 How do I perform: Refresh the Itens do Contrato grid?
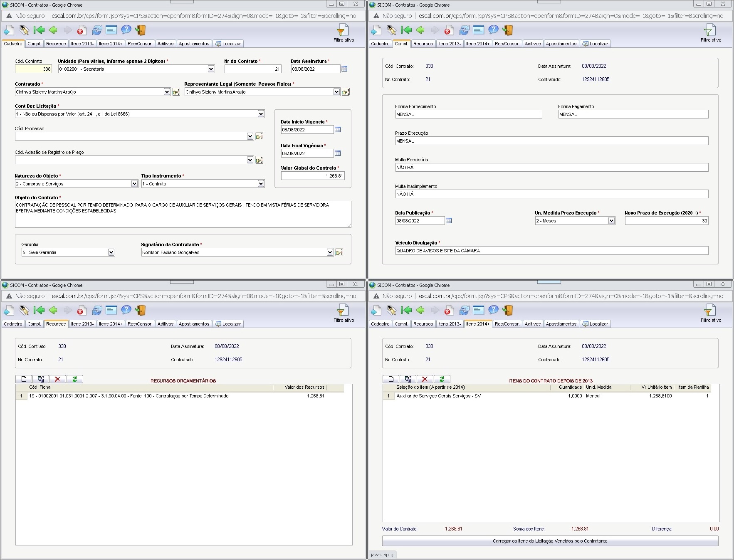coord(442,379)
